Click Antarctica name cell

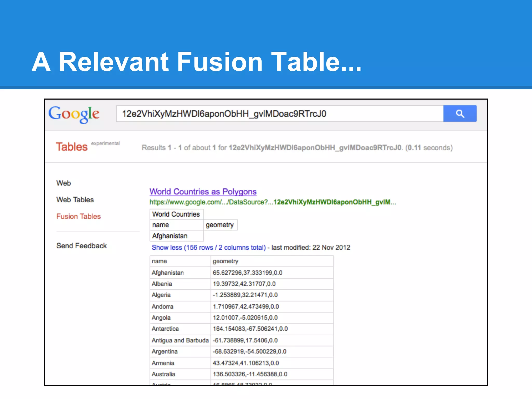180,329
